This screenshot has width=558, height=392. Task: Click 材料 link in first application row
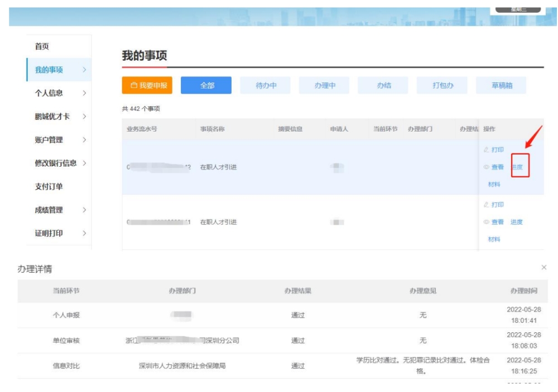click(494, 184)
